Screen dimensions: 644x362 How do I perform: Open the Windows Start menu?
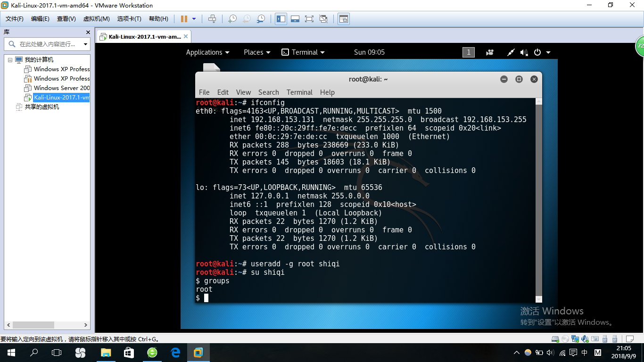[11, 353]
